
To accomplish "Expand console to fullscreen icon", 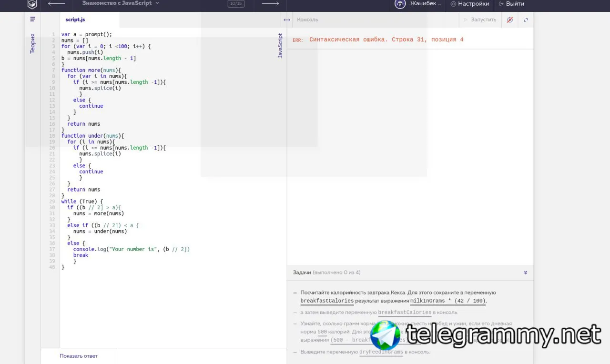I will click(x=526, y=20).
